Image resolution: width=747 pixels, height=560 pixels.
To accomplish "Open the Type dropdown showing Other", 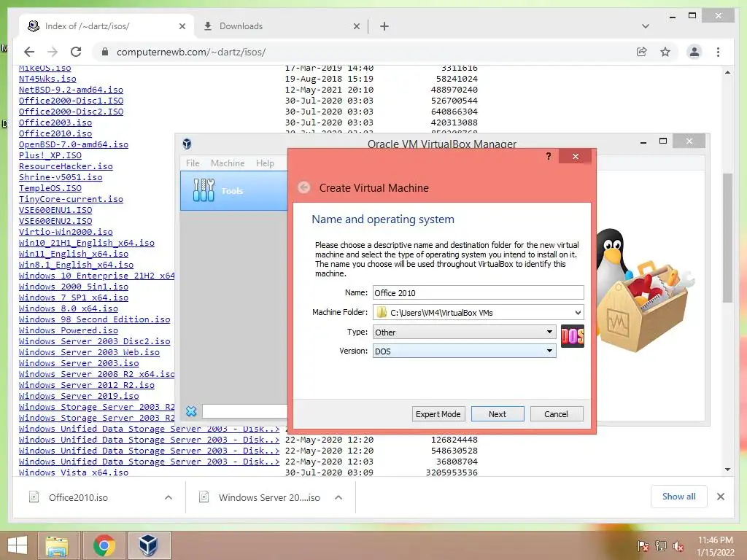I will click(x=464, y=332).
